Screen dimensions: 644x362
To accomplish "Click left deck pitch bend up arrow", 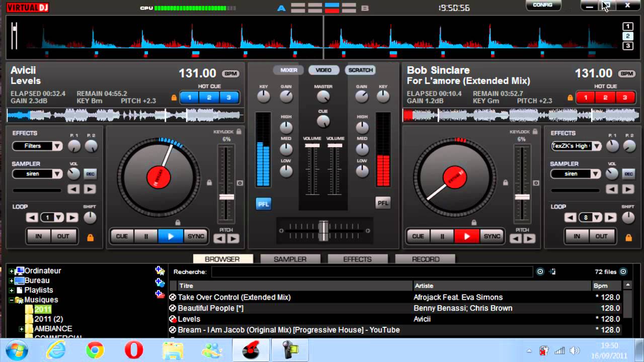I will pos(233,239).
